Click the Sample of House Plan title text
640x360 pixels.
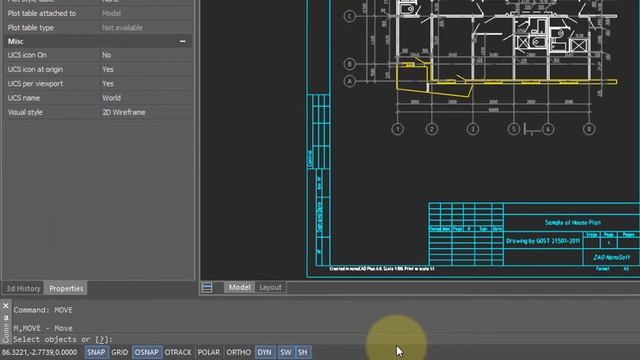pos(573,222)
